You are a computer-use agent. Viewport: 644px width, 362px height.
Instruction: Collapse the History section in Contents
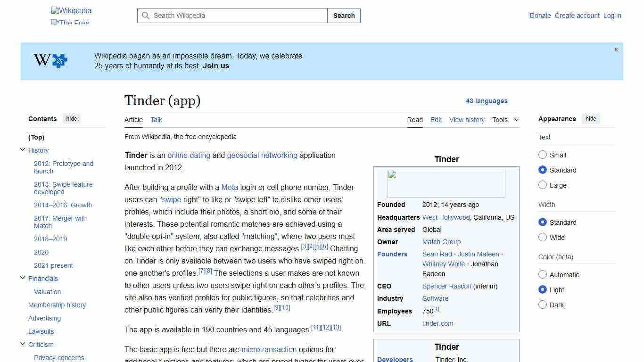tap(23, 149)
